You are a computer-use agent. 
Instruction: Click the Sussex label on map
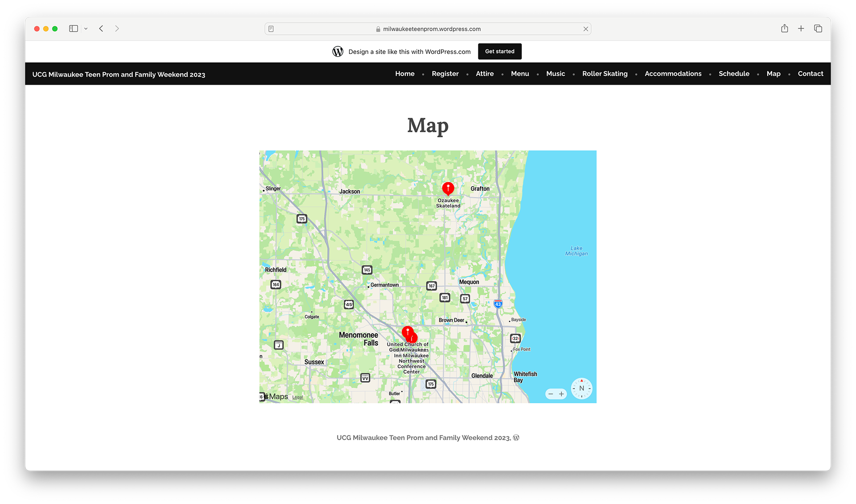(x=314, y=362)
